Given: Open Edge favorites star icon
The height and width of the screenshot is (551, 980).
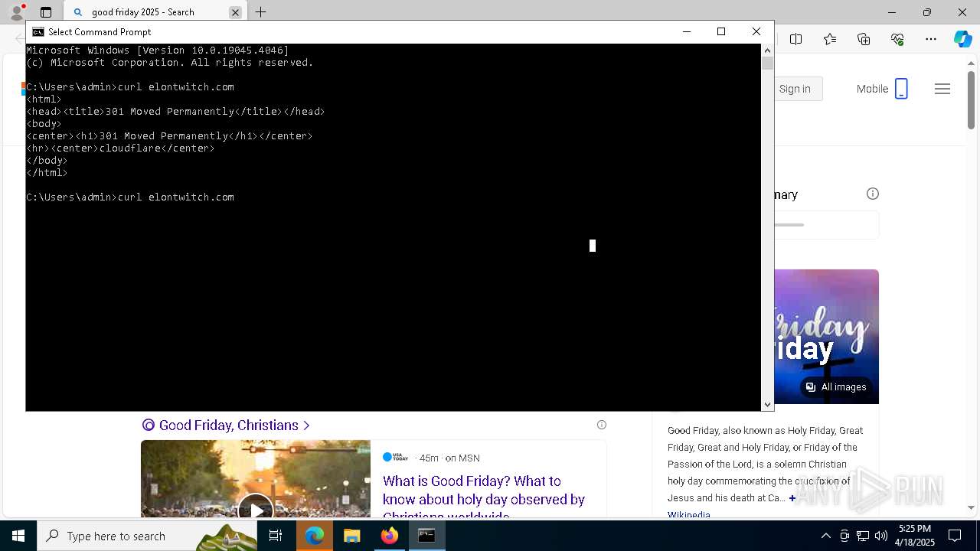Looking at the screenshot, I should pos(830,39).
